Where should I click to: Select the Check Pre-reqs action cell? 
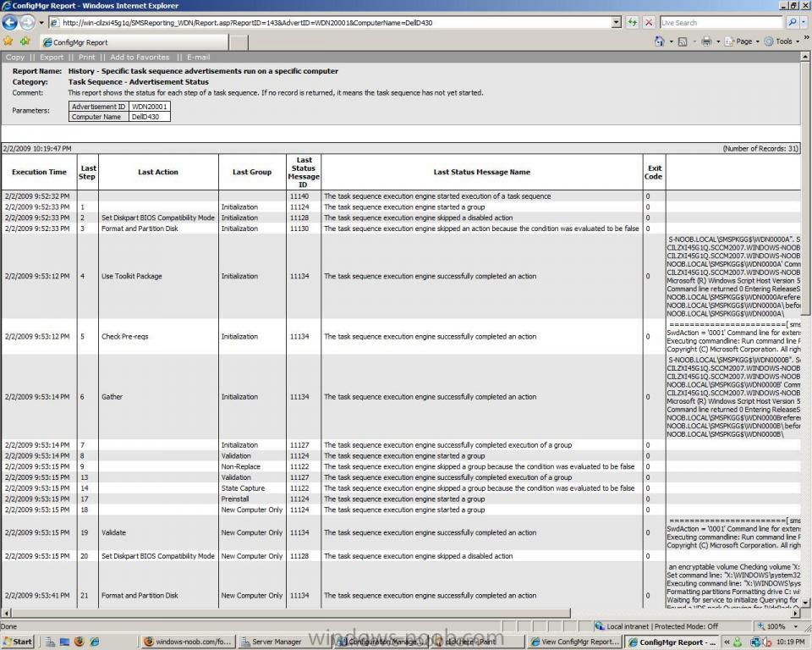(158, 336)
